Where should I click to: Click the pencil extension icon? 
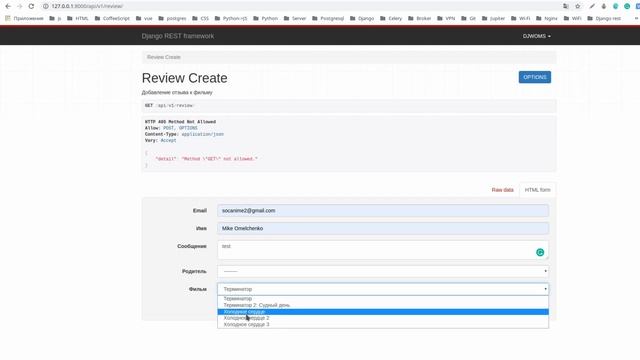point(592,6)
